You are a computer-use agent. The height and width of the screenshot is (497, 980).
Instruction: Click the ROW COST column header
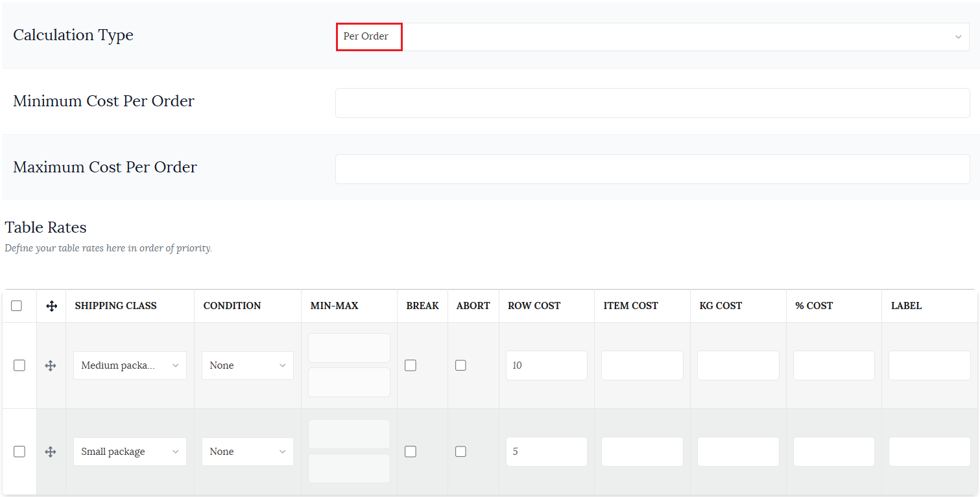[534, 306]
